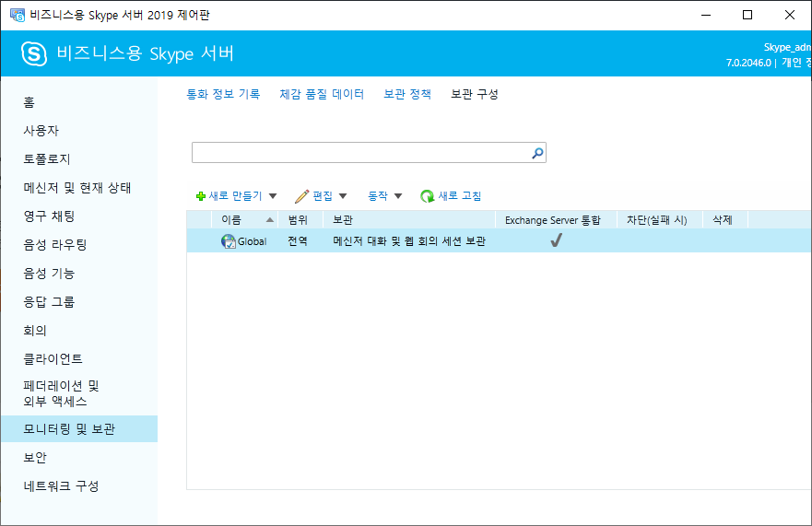The image size is (812, 526).
Task: Open the 보관 정책 tab
Action: pos(407,94)
